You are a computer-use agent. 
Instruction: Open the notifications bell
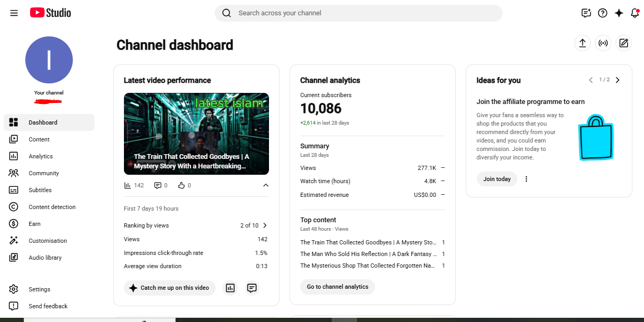tap(635, 13)
